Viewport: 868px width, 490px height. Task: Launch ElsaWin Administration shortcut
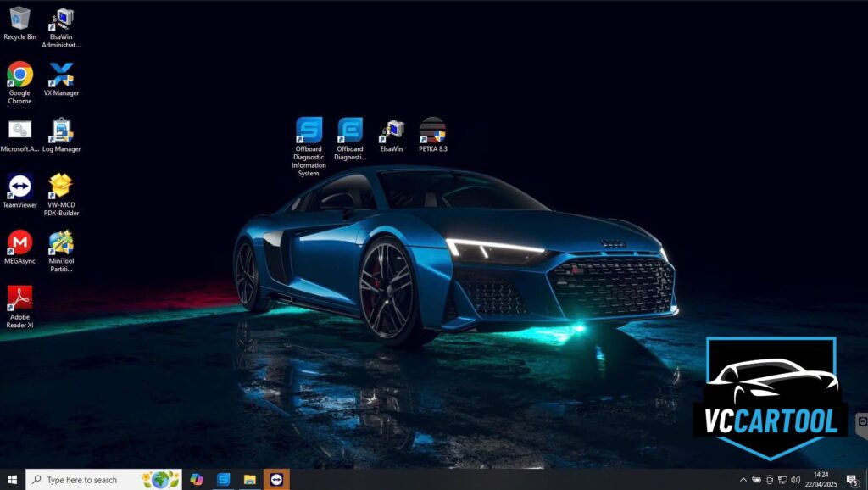pos(61,20)
